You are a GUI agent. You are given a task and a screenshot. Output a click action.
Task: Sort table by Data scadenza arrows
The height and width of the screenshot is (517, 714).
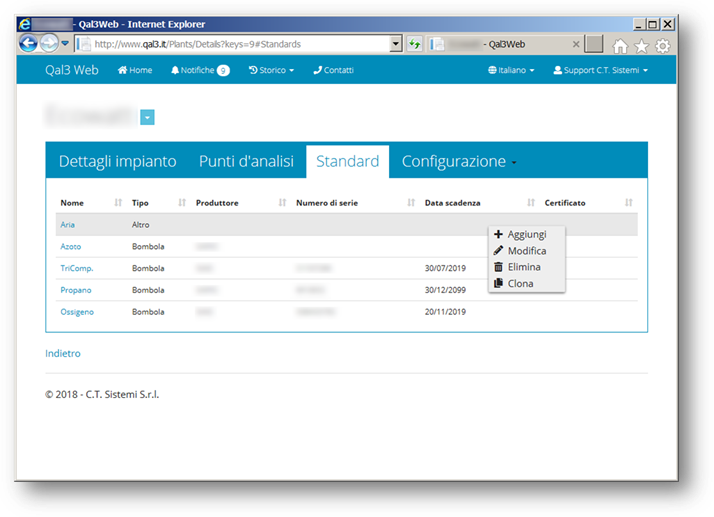click(531, 203)
